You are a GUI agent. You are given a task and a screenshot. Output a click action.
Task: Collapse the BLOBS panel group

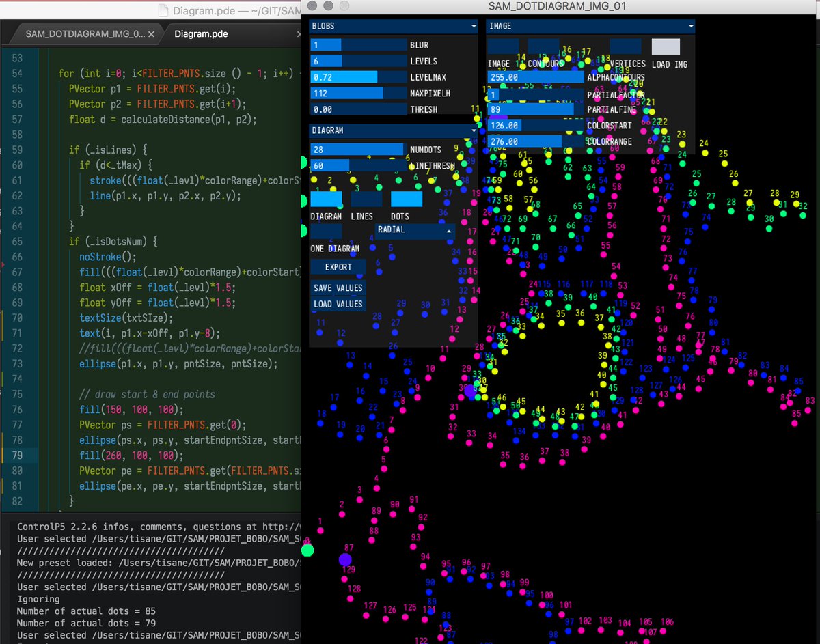474,26
